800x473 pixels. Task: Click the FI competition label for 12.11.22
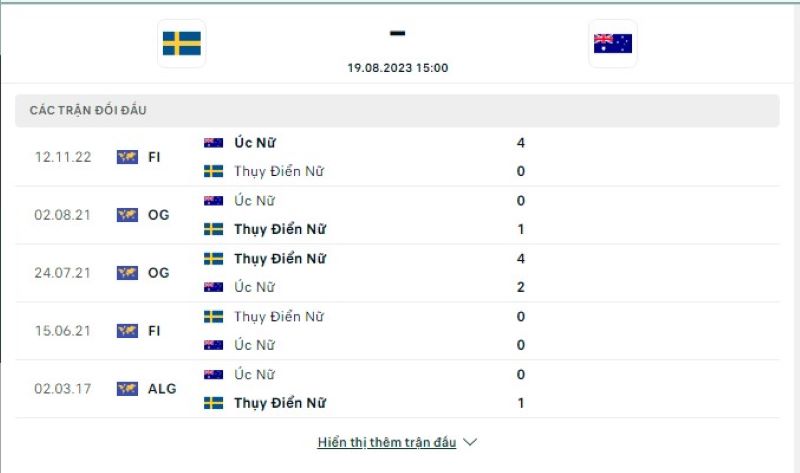154,157
